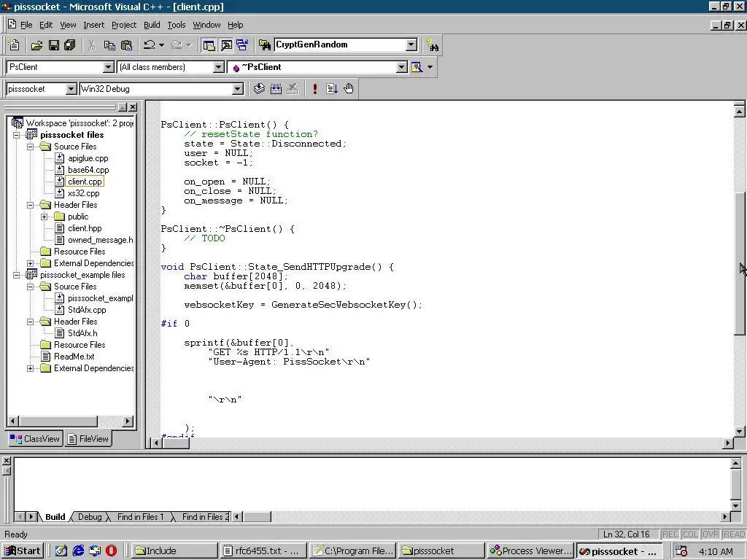Screen dimensions: 747x560
Task: Open the File menu
Action: 26,25
